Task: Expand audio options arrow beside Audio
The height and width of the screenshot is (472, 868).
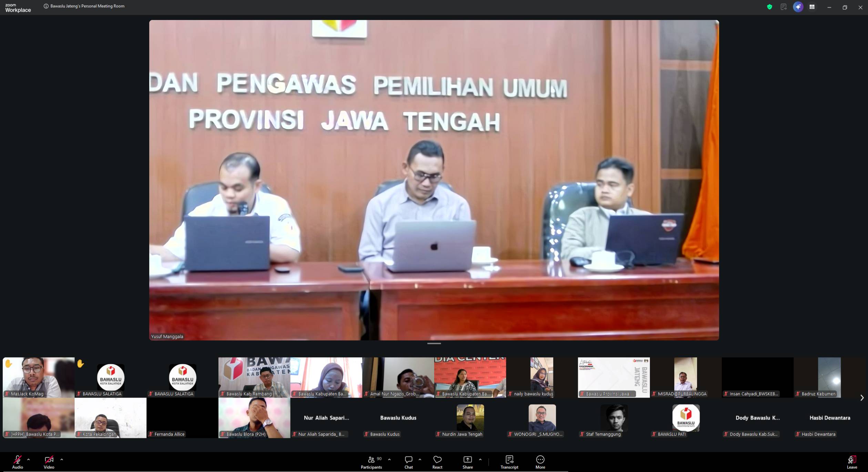Action: tap(29, 459)
